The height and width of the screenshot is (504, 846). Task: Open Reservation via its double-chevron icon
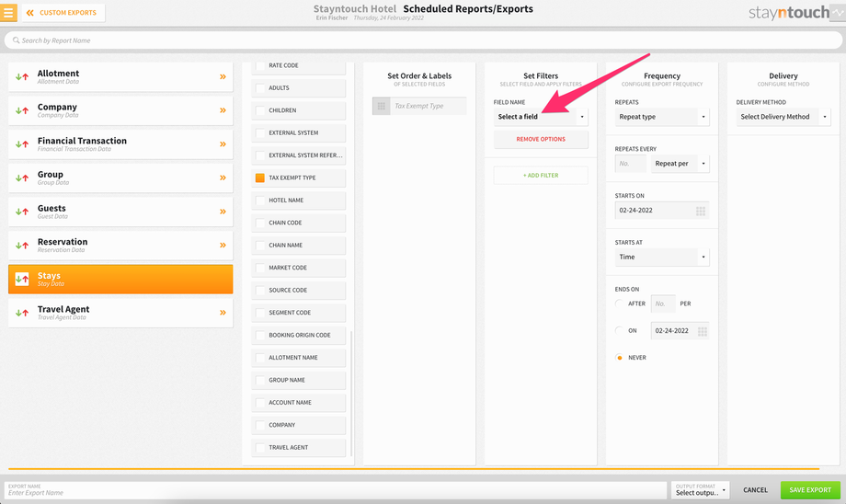223,246
